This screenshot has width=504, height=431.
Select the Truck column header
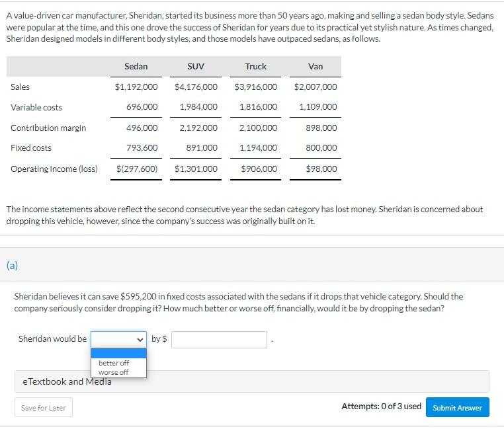click(x=255, y=67)
